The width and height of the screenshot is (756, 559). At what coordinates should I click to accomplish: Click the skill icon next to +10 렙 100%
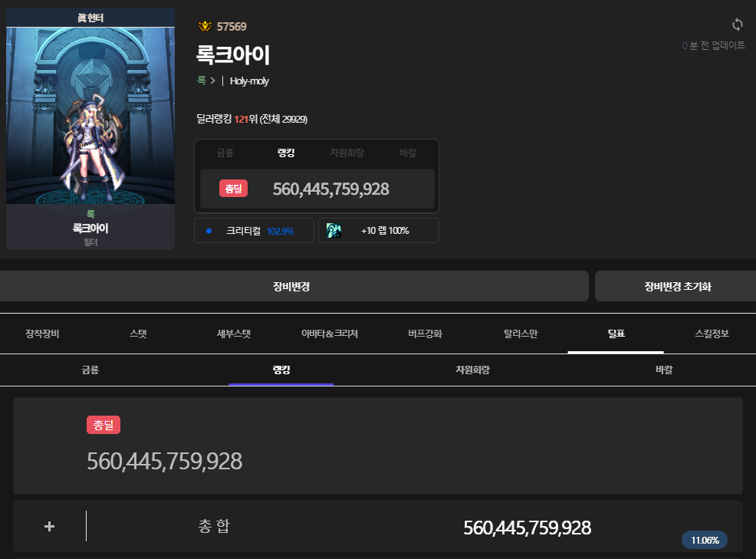[334, 230]
